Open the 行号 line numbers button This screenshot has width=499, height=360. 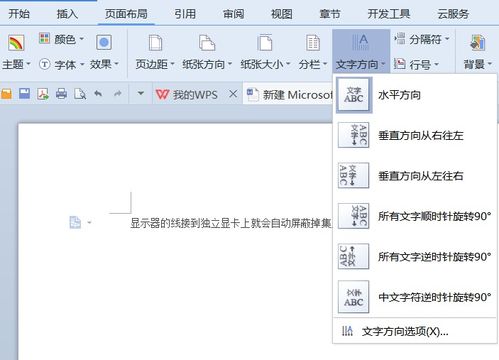coord(416,64)
